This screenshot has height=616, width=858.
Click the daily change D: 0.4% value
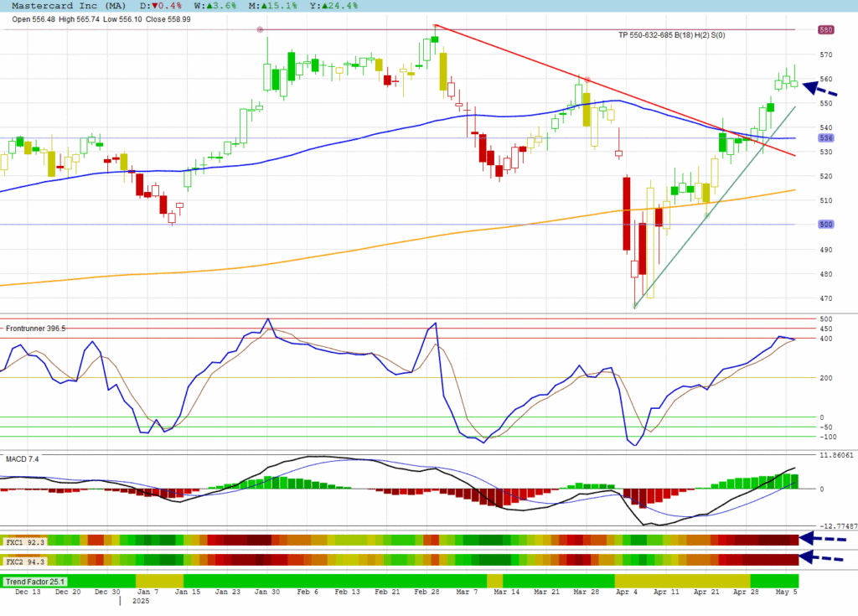161,6
